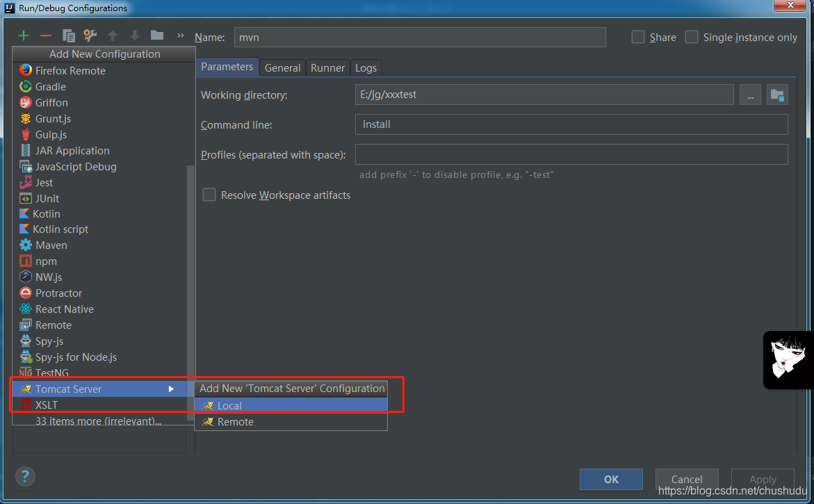
Task: Click the Working directory field
Action: [544, 95]
